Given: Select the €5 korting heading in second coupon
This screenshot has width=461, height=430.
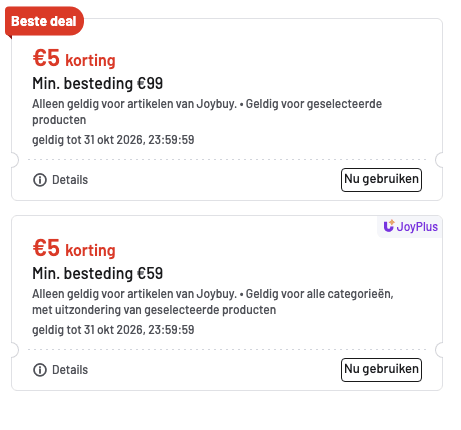Looking at the screenshot, I should 74,249.
